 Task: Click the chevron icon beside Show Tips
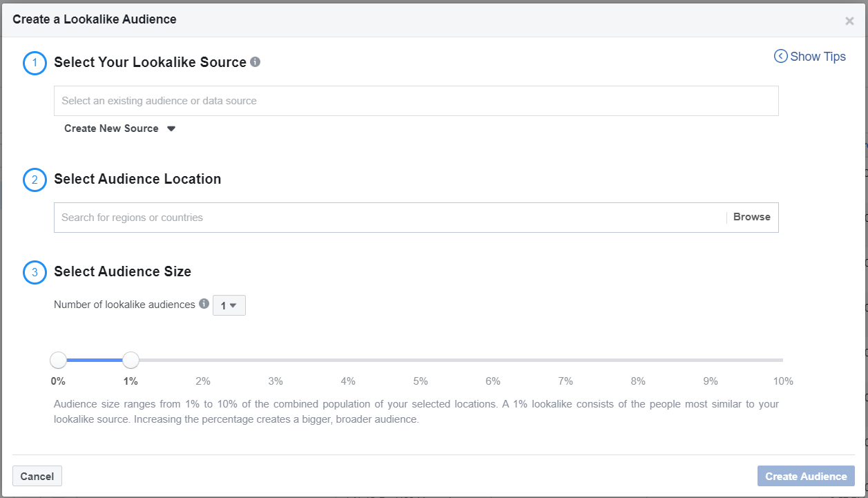780,56
